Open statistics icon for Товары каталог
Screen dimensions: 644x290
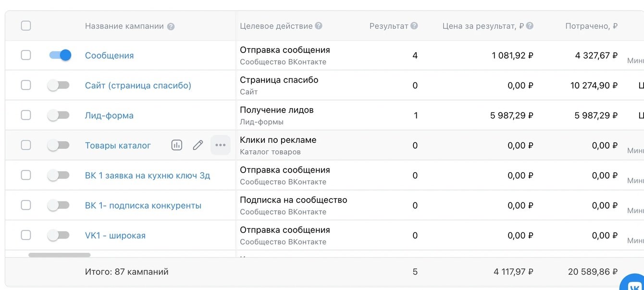(x=177, y=145)
